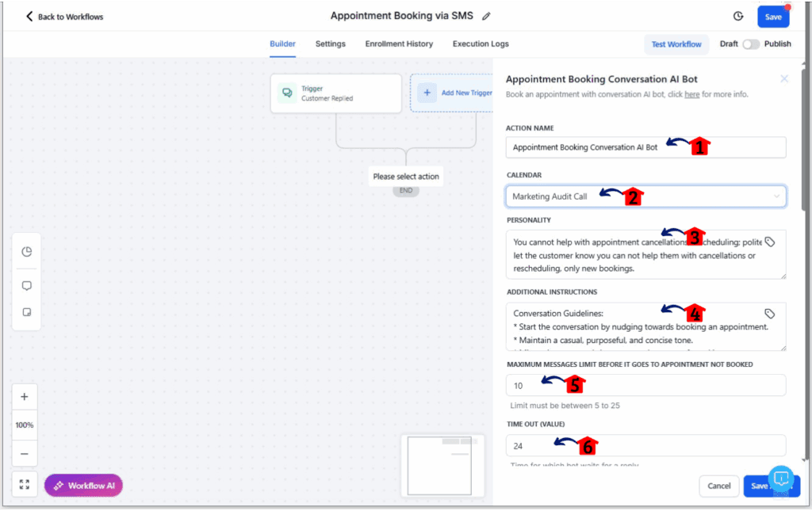Add a sticky note from left toolbar
The height and width of the screenshot is (511, 812).
click(26, 312)
